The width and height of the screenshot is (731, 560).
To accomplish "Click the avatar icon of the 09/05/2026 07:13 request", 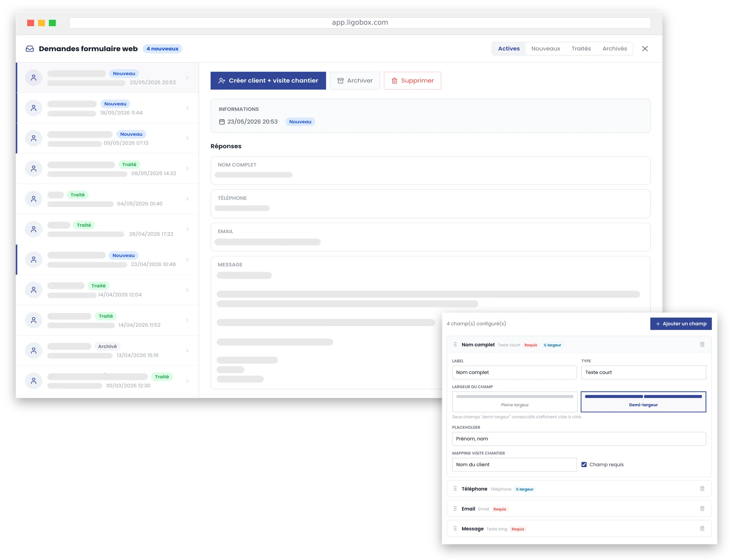I will click(34, 138).
